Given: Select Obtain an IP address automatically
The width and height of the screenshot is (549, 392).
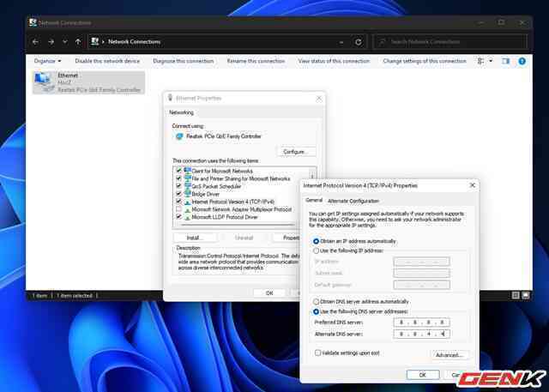Looking at the screenshot, I should click(316, 241).
